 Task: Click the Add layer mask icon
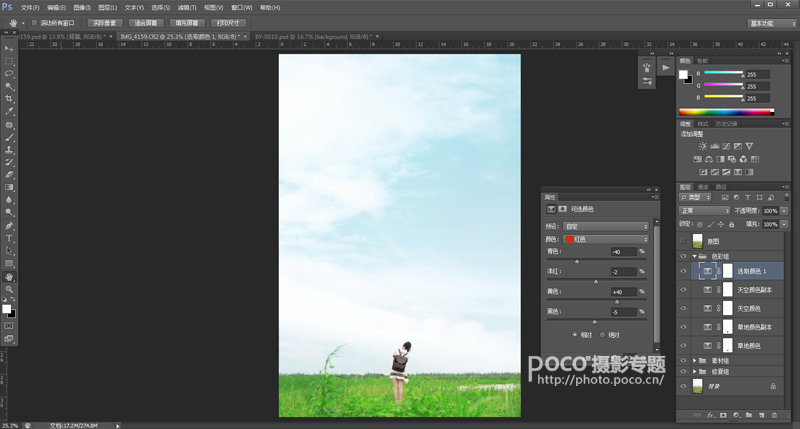pyautogui.click(x=723, y=415)
